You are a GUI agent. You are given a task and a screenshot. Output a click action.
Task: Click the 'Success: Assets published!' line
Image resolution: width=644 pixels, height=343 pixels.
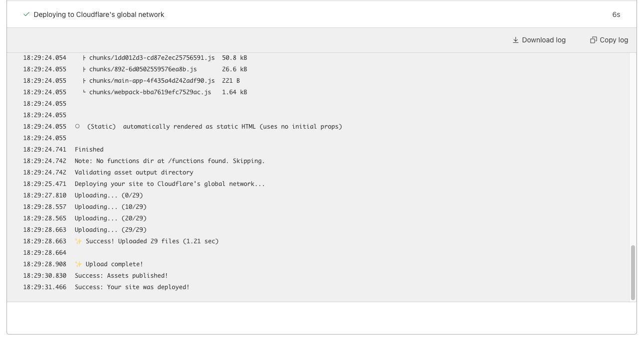pos(121,276)
